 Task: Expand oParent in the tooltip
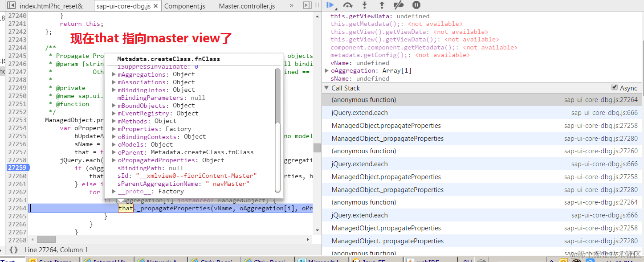[114, 152]
